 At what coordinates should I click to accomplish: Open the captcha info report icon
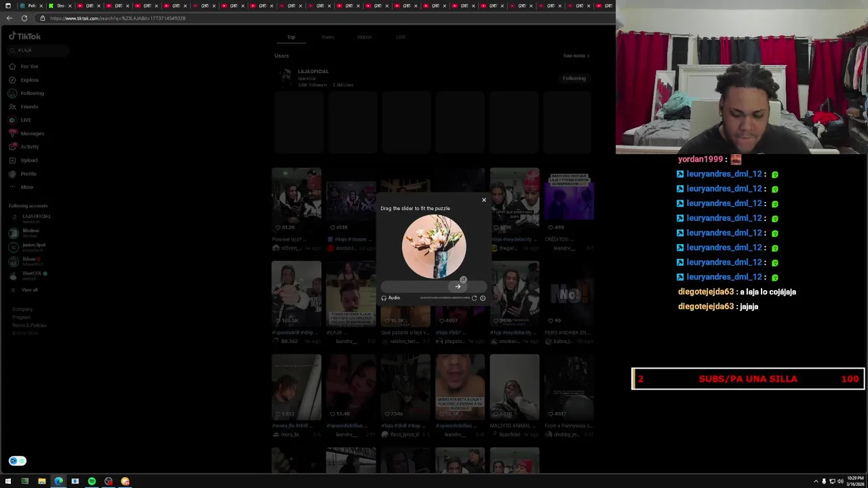tap(483, 298)
